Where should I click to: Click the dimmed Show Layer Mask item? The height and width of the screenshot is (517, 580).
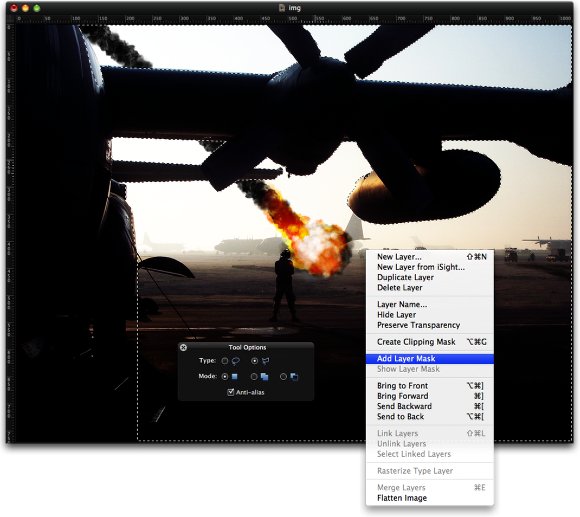coord(430,369)
